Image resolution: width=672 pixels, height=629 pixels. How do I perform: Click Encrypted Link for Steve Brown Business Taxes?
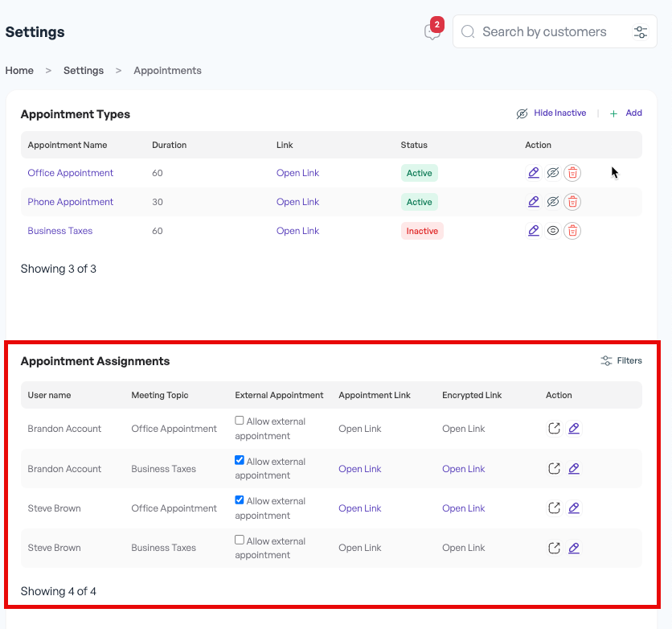tap(464, 548)
